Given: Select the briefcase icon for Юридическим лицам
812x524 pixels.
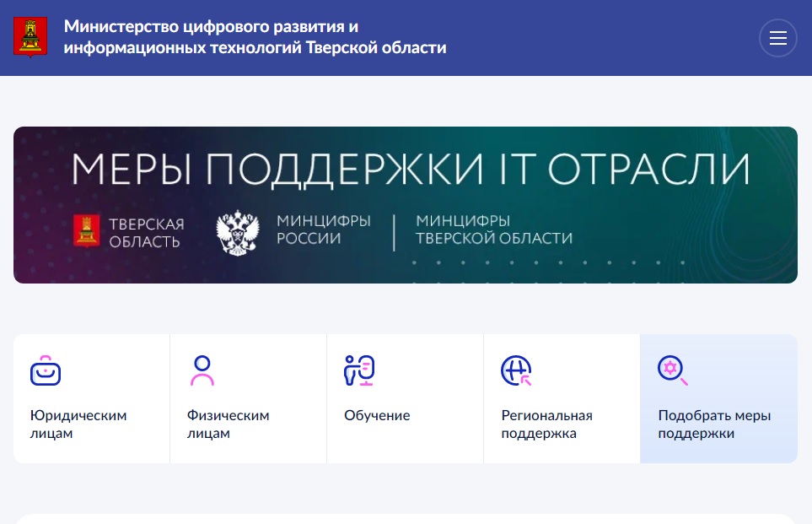Looking at the screenshot, I should coord(46,370).
